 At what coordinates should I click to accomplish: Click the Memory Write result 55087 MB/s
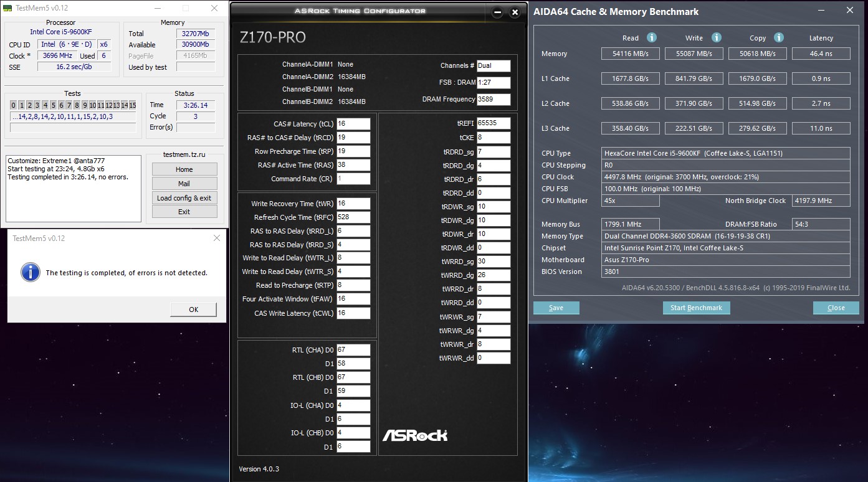point(694,54)
